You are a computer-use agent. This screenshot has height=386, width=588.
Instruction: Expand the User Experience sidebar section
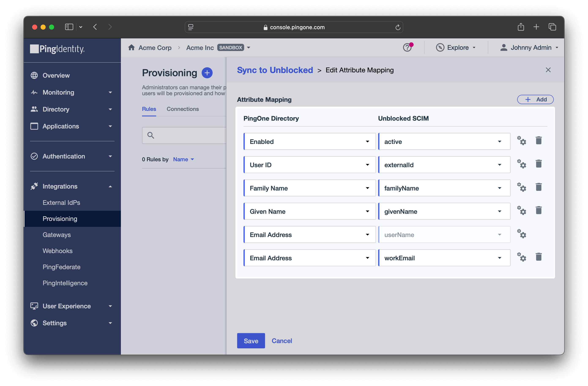coord(72,306)
